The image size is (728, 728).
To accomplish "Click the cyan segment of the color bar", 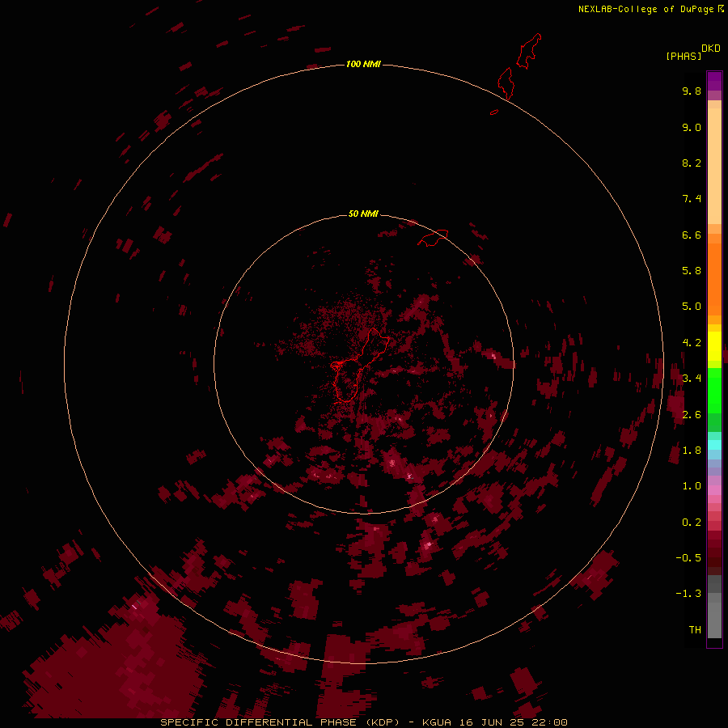I will pos(714,445).
